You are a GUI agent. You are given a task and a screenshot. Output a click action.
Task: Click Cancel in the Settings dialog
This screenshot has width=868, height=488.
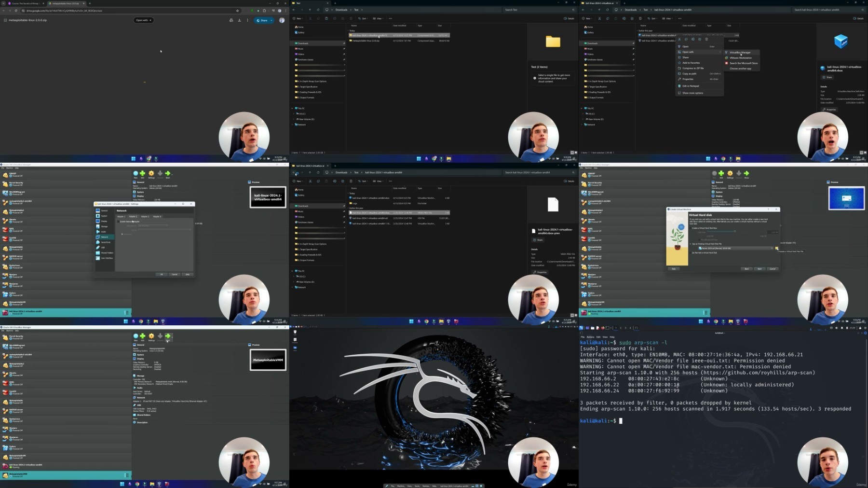tap(175, 274)
